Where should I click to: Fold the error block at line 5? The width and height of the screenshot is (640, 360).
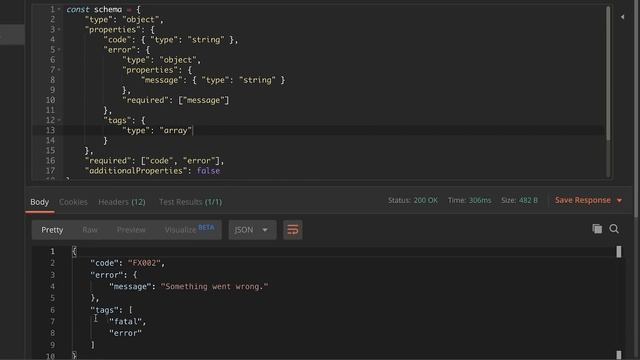59,49
